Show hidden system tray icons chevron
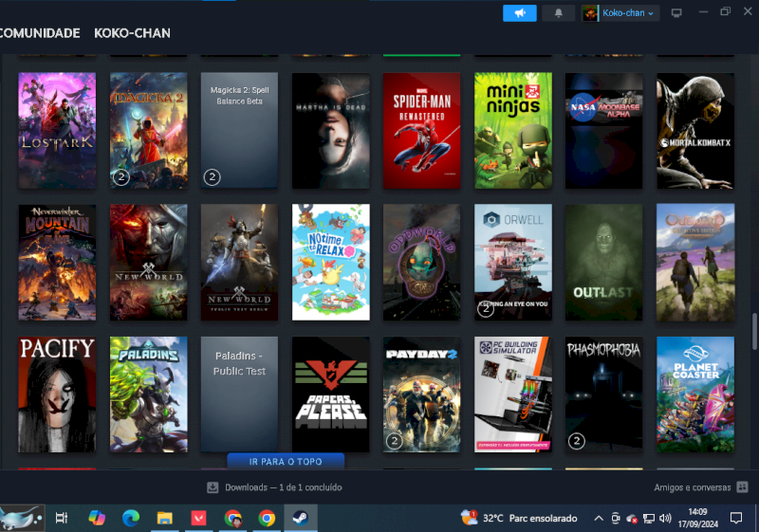The height and width of the screenshot is (532, 759). 599,519
